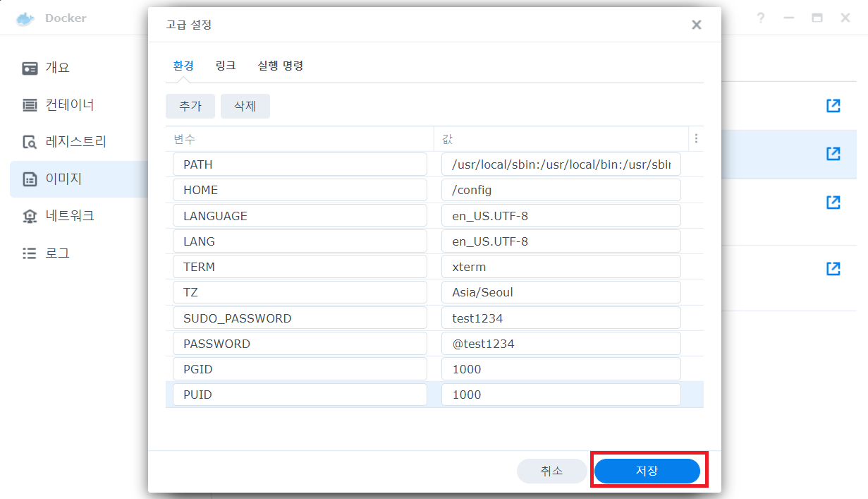The width and height of the screenshot is (868, 499).
Task: Click the 취소 button
Action: 552,471
